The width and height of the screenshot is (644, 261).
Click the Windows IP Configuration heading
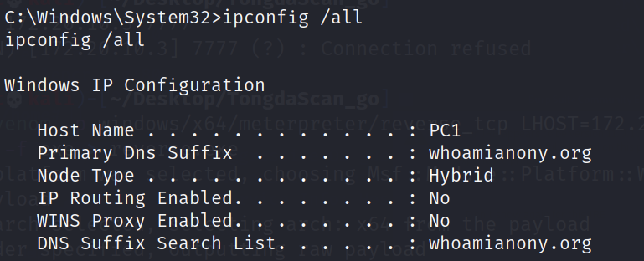(134, 85)
